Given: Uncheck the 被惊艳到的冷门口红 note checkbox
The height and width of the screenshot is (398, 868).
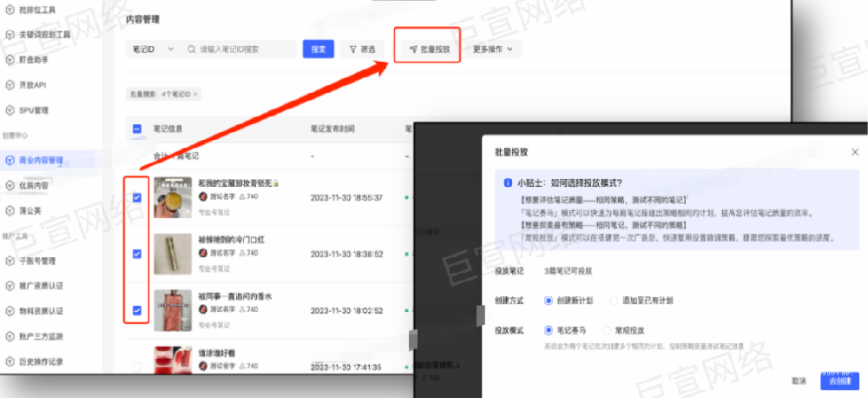Looking at the screenshot, I should click(x=137, y=254).
